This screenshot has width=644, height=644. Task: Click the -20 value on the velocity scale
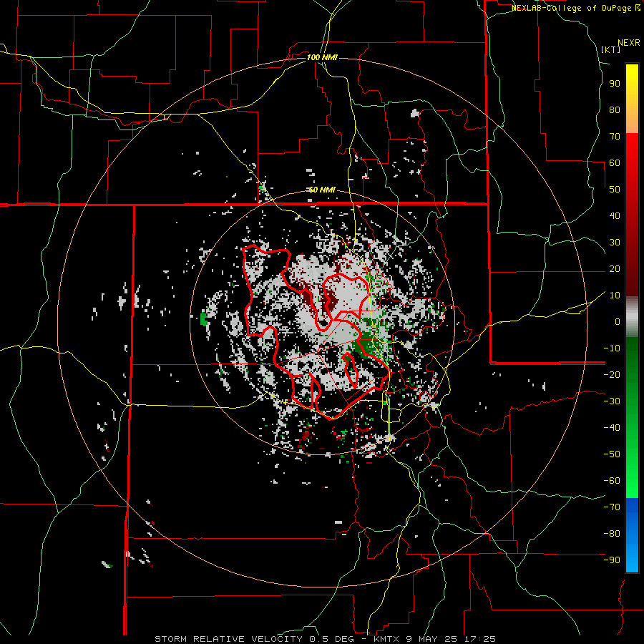pos(612,375)
